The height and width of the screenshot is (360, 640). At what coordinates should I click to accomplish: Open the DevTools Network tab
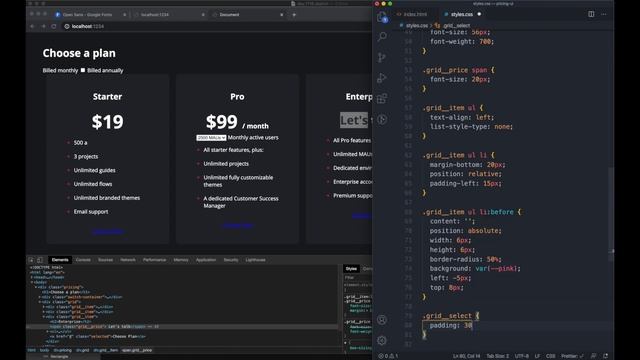coord(128,260)
